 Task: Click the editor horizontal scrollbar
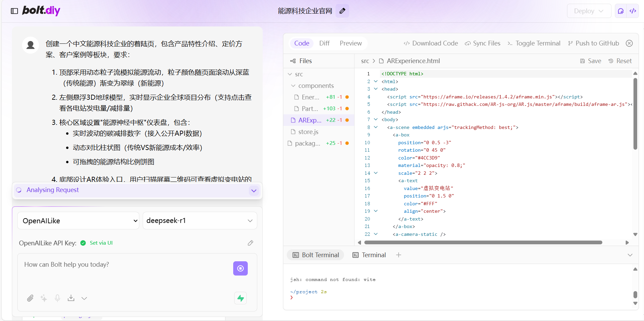[x=483, y=243]
